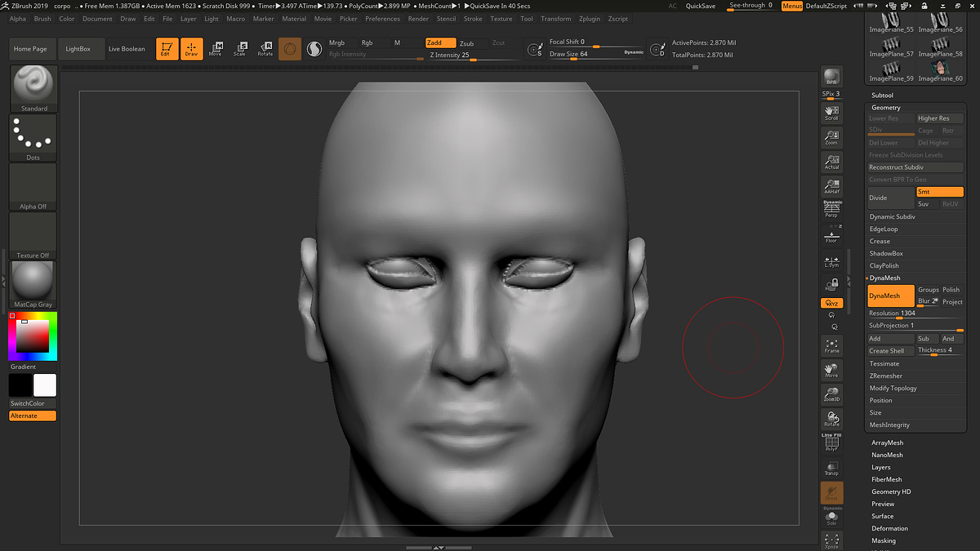The width and height of the screenshot is (980, 551).
Task: Click the Zoom document icon
Action: pos(831,137)
